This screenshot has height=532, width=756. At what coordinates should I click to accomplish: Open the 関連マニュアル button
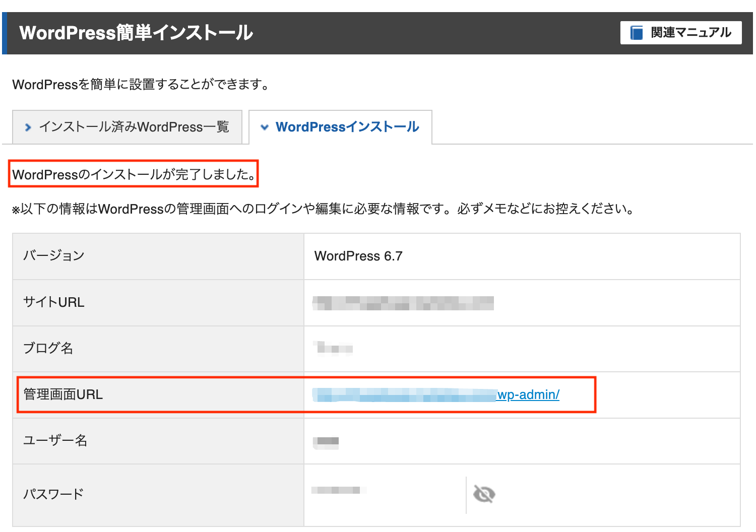pos(680,33)
